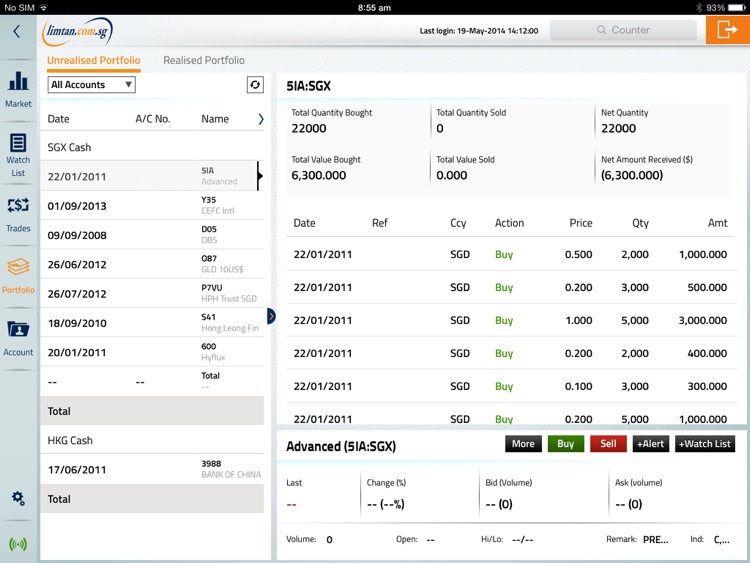Select transaction with amount 500.000
The width and height of the screenshot is (750, 563).
pyautogui.click(x=511, y=287)
